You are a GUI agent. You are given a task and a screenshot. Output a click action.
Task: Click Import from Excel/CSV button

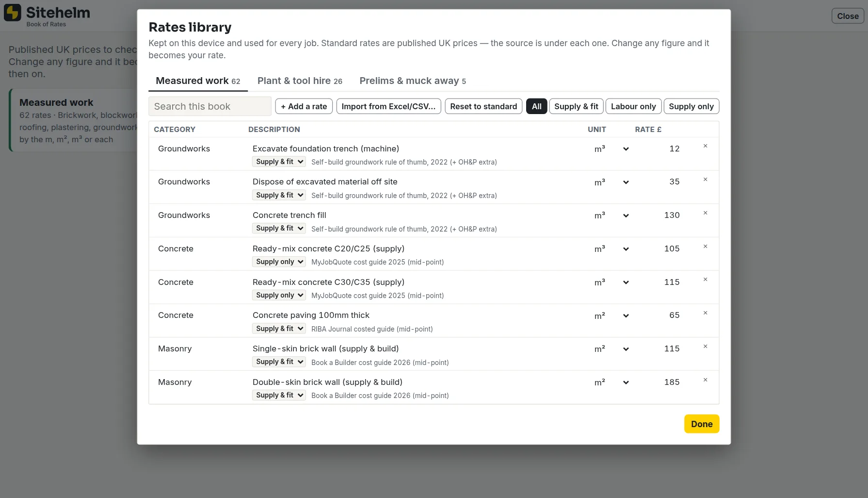388,106
